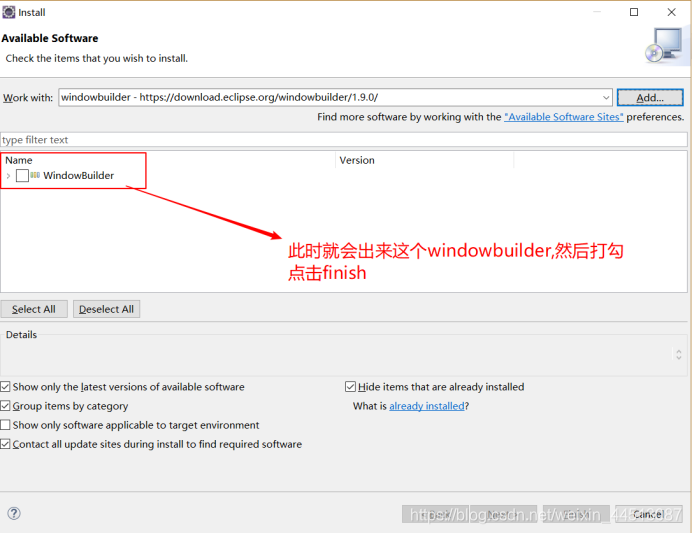692x534 pixels.
Task: Click the Cancel button
Action: pyautogui.click(x=649, y=515)
